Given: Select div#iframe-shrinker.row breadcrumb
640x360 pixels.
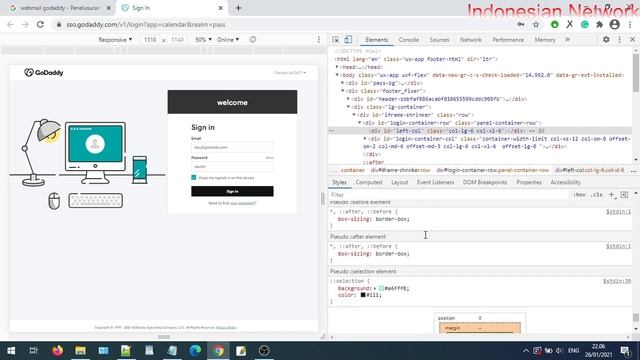Looking at the screenshot, I should pos(400,170).
